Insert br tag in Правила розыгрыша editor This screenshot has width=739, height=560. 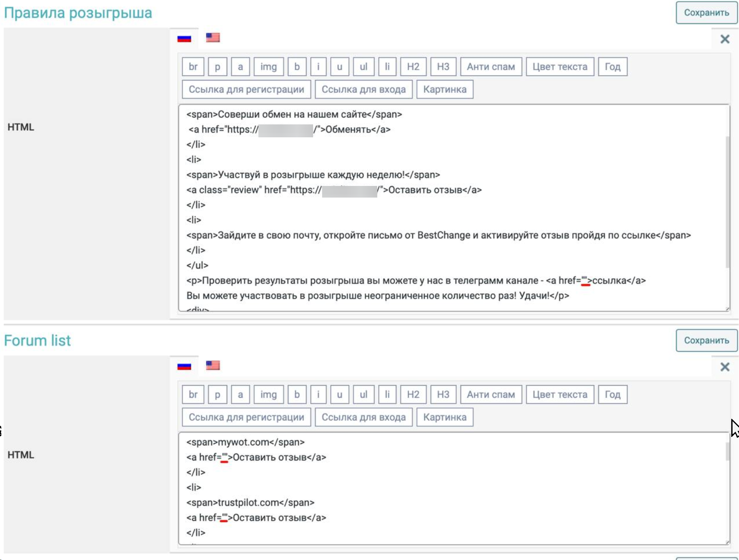tap(193, 67)
